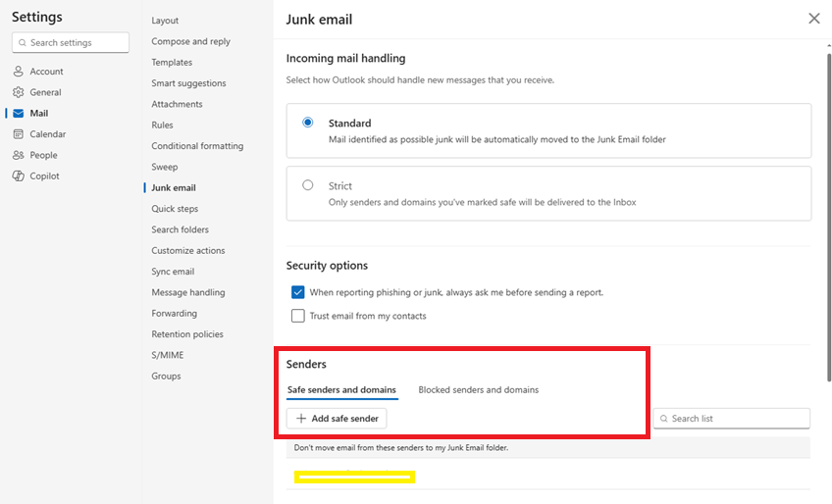This screenshot has height=504, width=832.
Task: Open the Sync email settings page
Action: tap(173, 272)
